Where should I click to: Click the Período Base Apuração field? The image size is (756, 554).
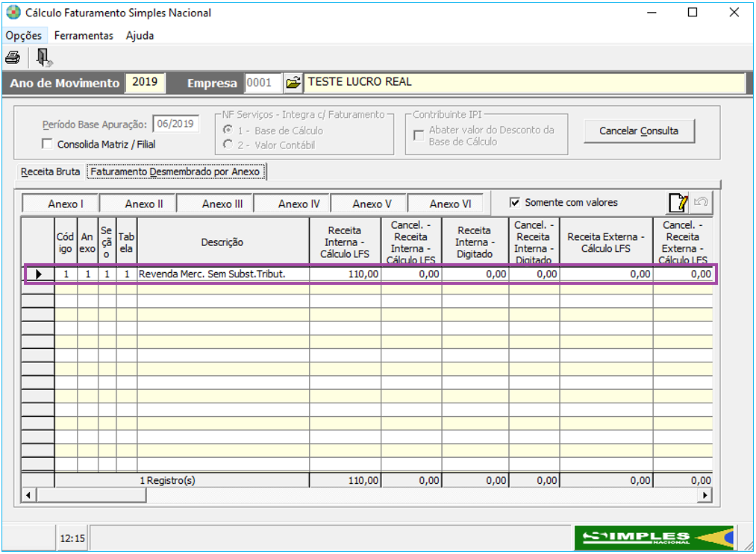175,125
